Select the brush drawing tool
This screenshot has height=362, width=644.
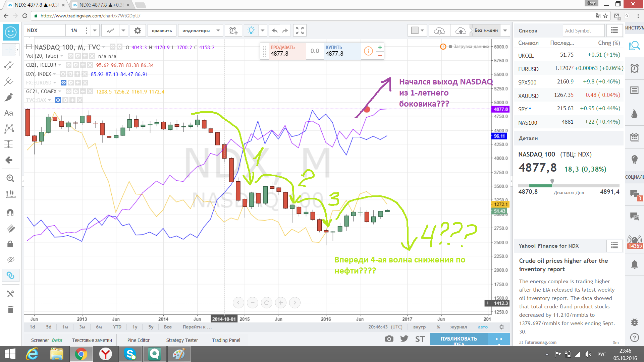9,97
